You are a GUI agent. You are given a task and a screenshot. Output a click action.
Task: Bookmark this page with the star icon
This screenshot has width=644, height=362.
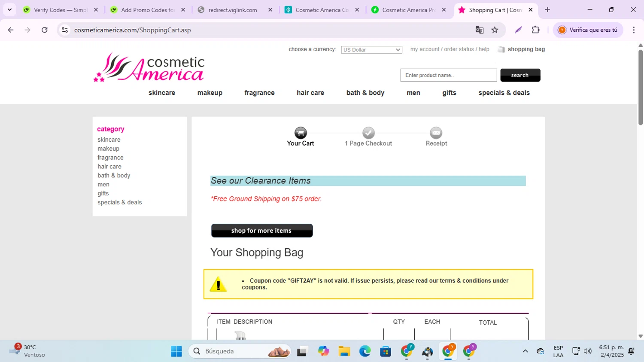(495, 30)
